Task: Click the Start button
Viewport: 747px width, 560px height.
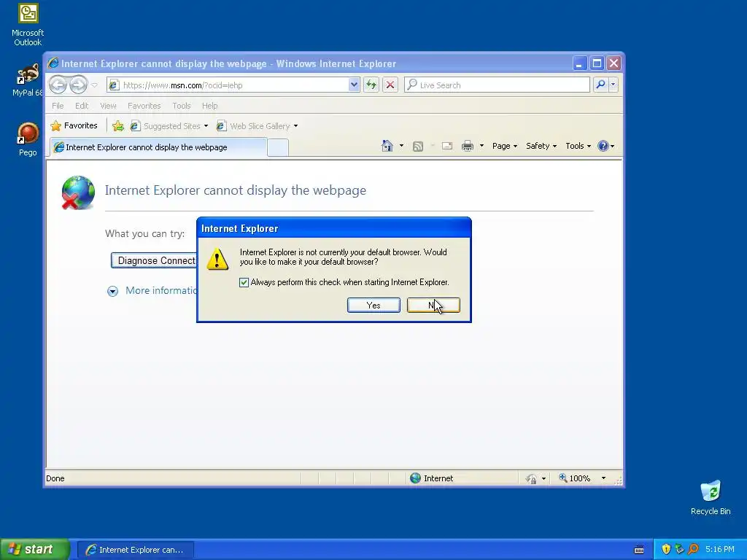Action: pos(34,550)
